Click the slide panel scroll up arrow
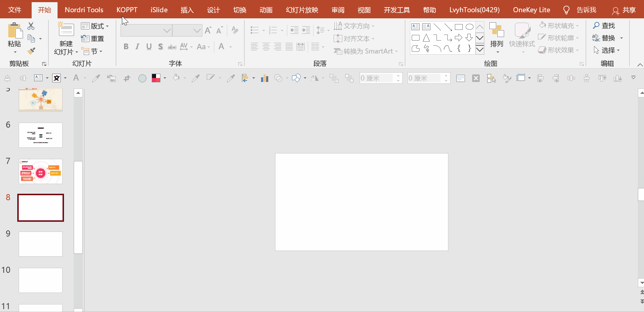The width and height of the screenshot is (644, 312). point(78,93)
